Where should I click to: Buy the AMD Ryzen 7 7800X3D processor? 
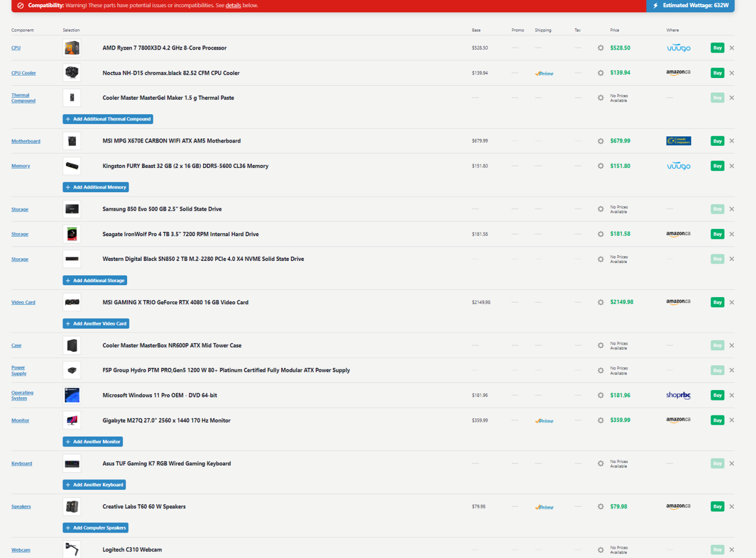point(717,48)
